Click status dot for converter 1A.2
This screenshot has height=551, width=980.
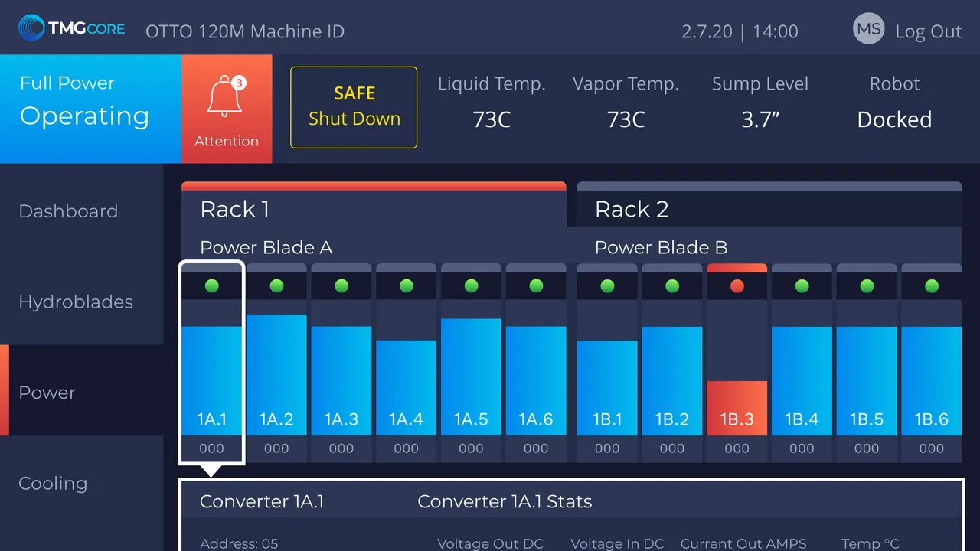tap(276, 285)
